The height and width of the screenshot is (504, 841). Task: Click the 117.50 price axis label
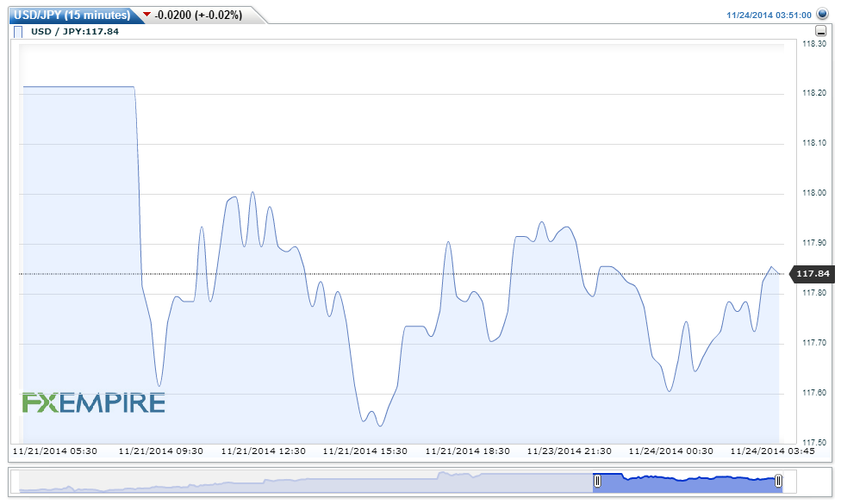tap(814, 443)
